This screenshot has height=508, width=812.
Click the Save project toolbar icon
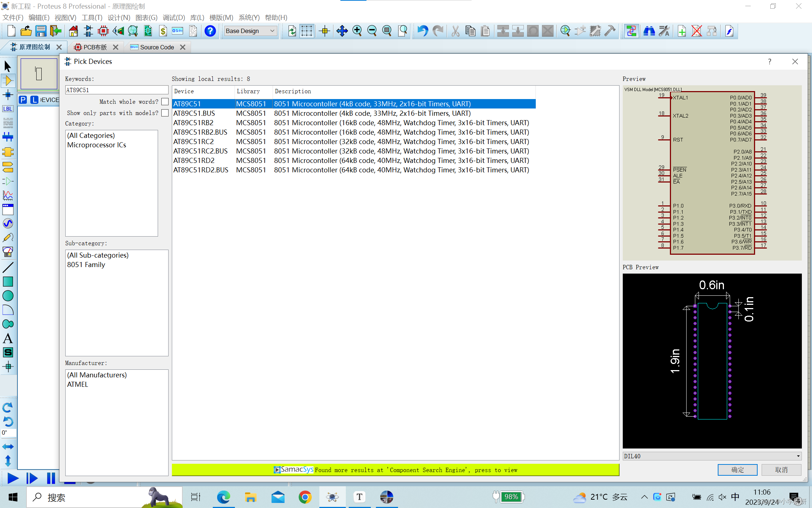[41, 31]
